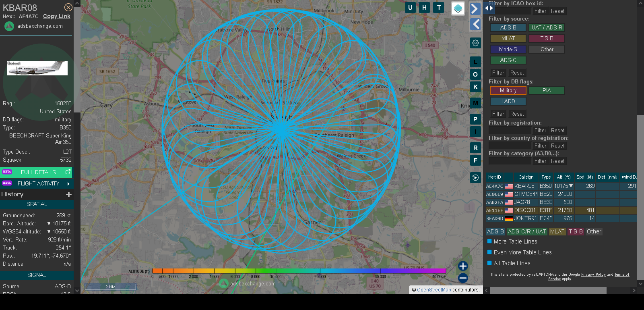Select the GTMO844 aircraft row
This screenshot has width=644, height=310.
coord(561,194)
